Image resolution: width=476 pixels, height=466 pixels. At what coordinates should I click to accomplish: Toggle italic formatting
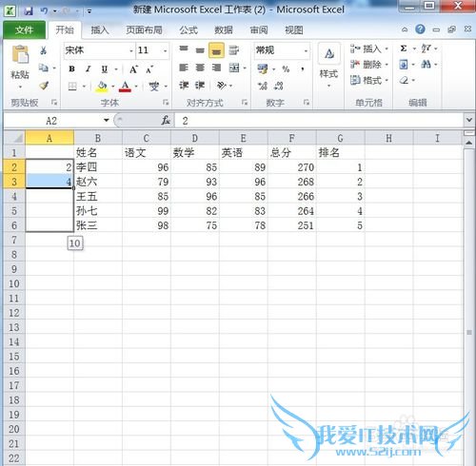pos(89,68)
